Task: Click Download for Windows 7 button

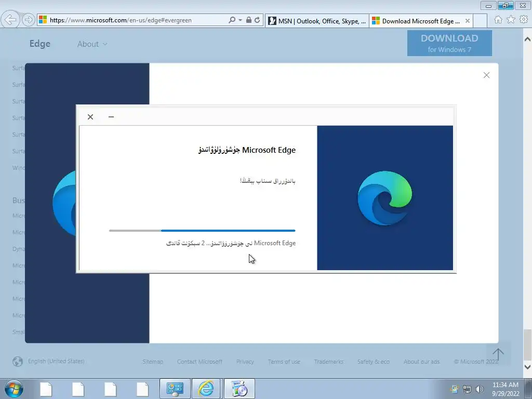Action: pyautogui.click(x=449, y=43)
